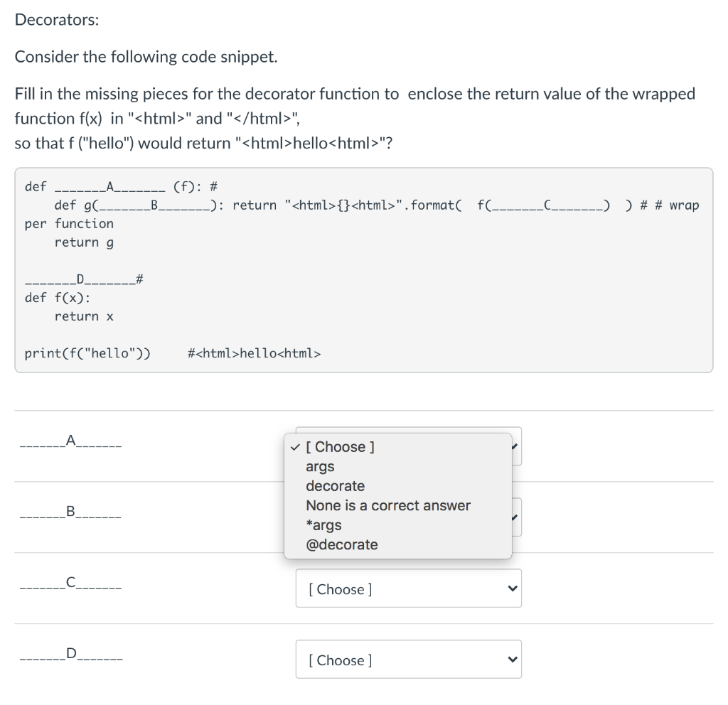Click the chevron arrow on blank C dropdown
Screen dimensions: 728x705
511,588
